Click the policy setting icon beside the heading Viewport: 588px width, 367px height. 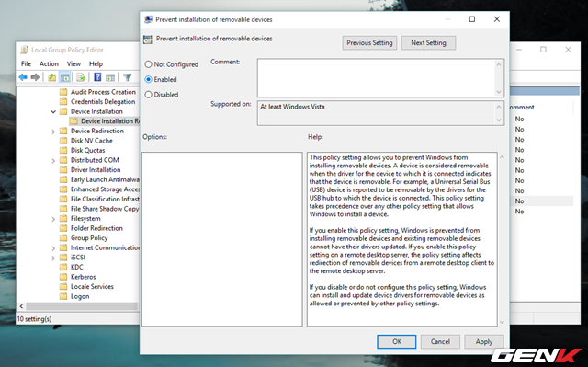[148, 39]
